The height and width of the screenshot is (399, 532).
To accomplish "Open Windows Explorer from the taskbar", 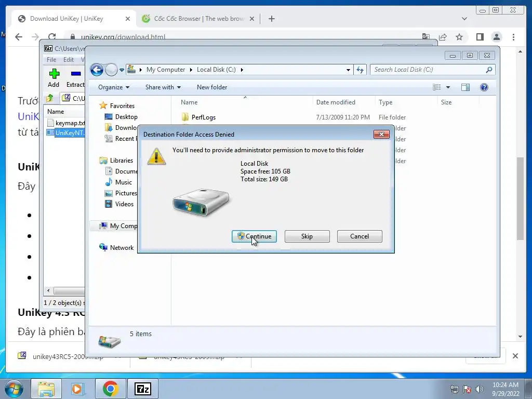I will pyautogui.click(x=46, y=389).
